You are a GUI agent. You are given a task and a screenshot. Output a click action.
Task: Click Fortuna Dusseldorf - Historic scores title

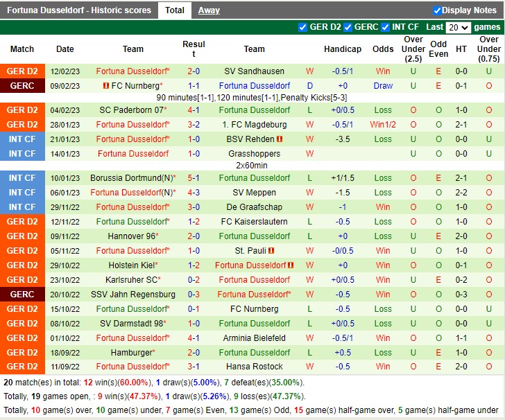pyautogui.click(x=79, y=10)
